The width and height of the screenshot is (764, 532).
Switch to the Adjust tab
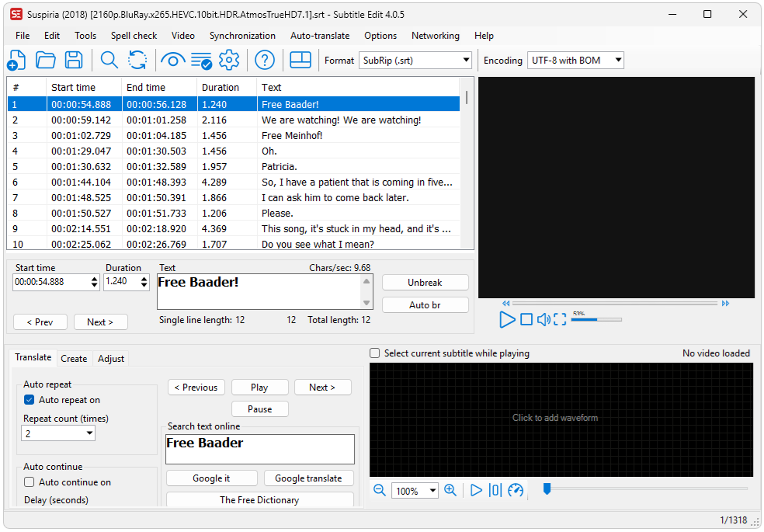pos(111,359)
